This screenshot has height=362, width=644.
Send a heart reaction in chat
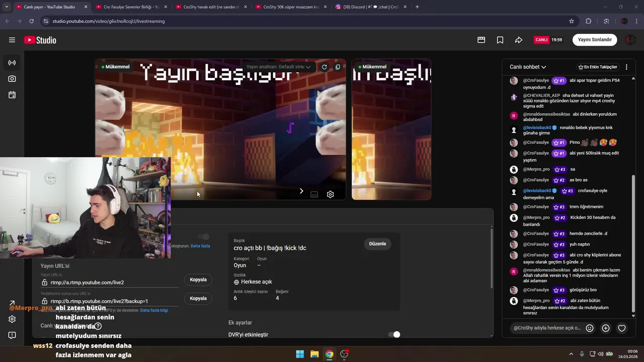[x=622, y=328]
